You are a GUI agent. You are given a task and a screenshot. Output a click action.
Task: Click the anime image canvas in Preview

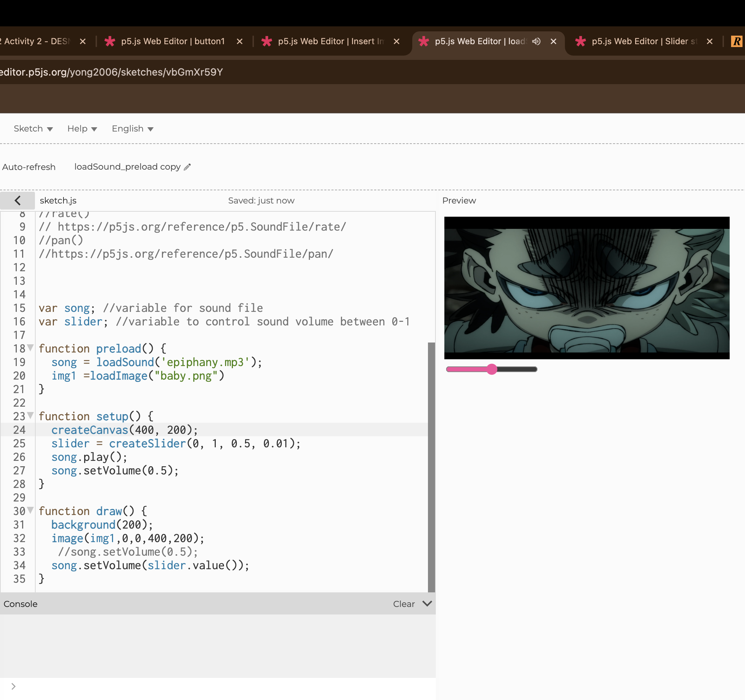point(587,288)
